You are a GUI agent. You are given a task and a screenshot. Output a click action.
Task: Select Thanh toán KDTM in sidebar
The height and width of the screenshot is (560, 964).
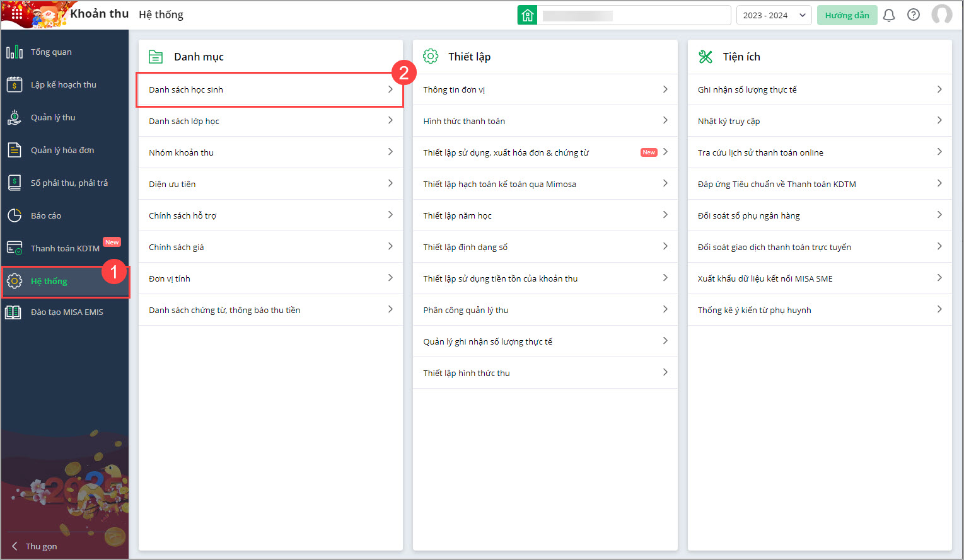[65, 248]
